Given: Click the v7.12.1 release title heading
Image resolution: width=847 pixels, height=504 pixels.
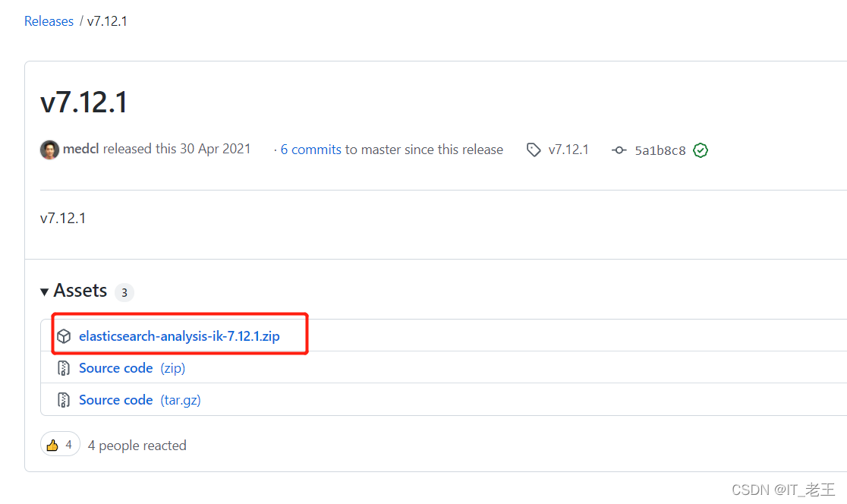Looking at the screenshot, I should 83,102.
